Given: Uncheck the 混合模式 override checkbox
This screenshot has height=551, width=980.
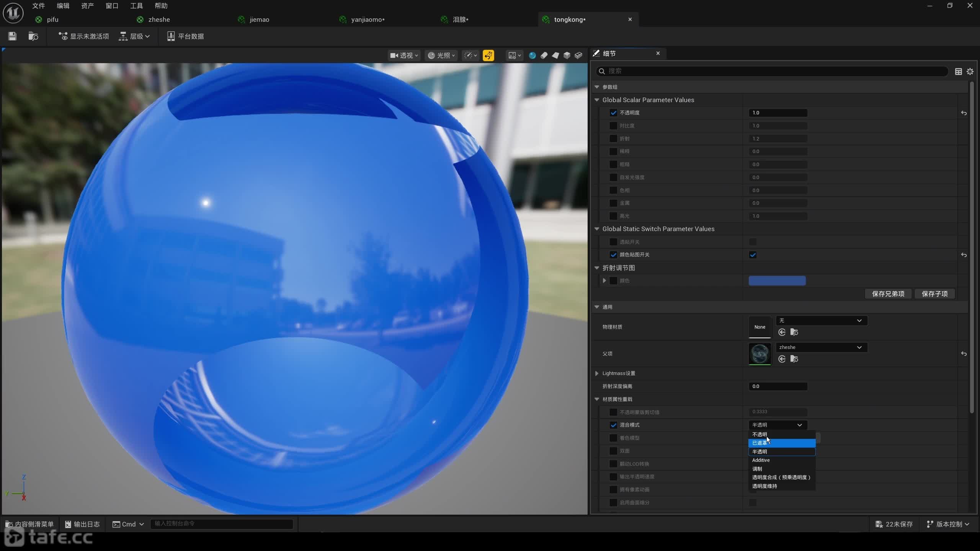Looking at the screenshot, I should (x=613, y=425).
